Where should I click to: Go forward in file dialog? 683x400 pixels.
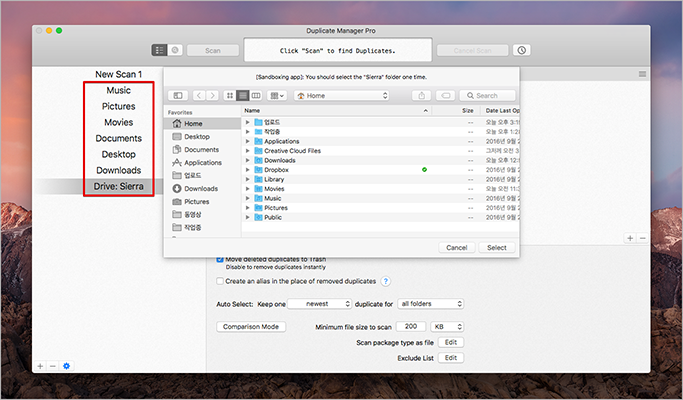(x=212, y=95)
